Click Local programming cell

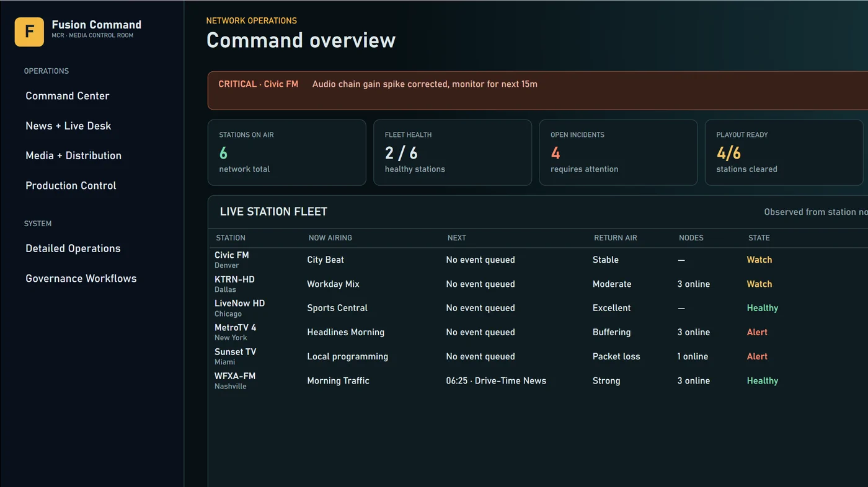348,356
